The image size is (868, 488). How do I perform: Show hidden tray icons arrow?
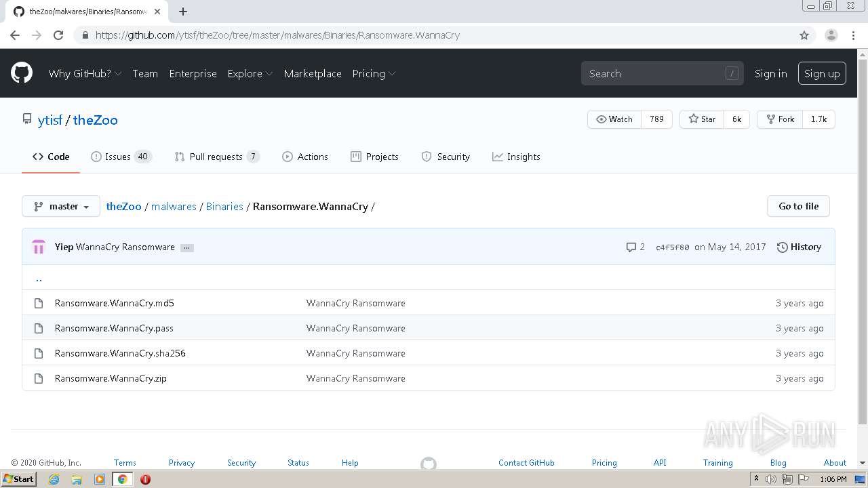tap(756, 479)
